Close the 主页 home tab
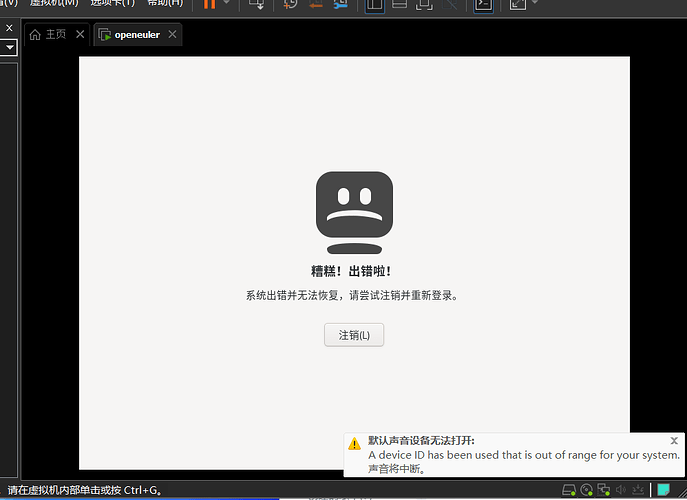687x500 pixels. (78, 35)
